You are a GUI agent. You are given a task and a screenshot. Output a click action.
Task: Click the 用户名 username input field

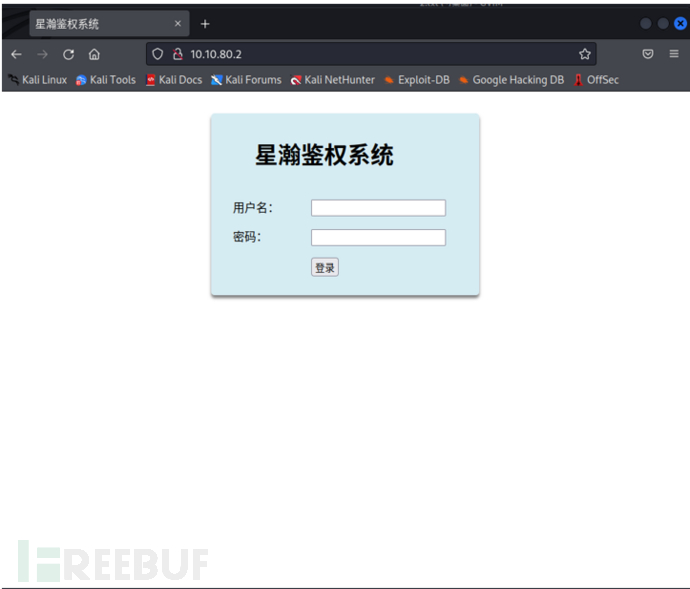378,208
